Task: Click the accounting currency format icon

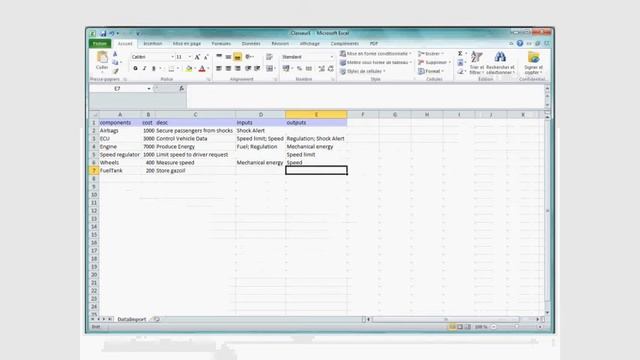Action: tap(286, 69)
